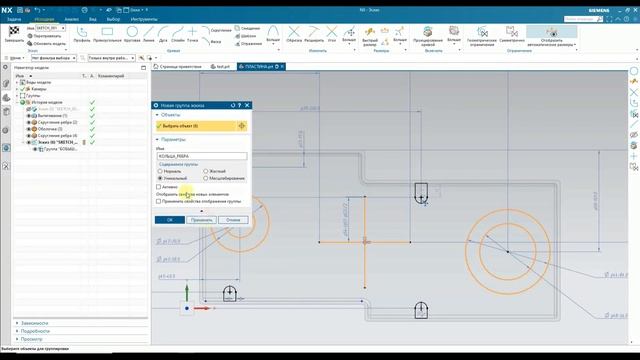Click the command search field
This screenshot has height=360, width=640.
point(583,19)
